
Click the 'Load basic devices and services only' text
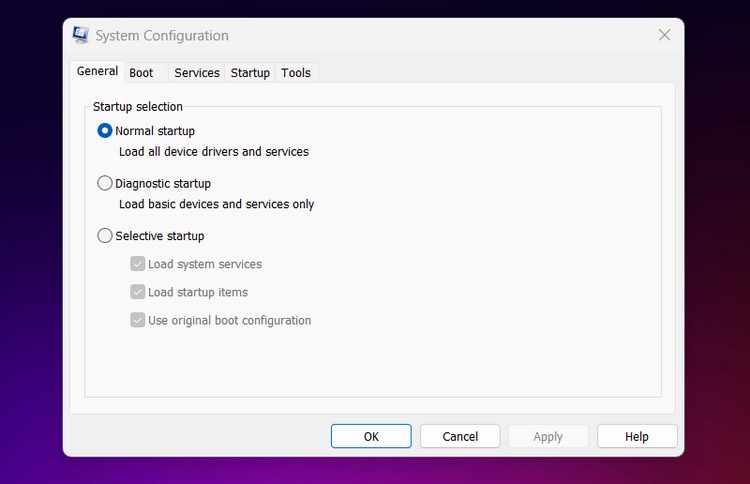[x=216, y=204]
